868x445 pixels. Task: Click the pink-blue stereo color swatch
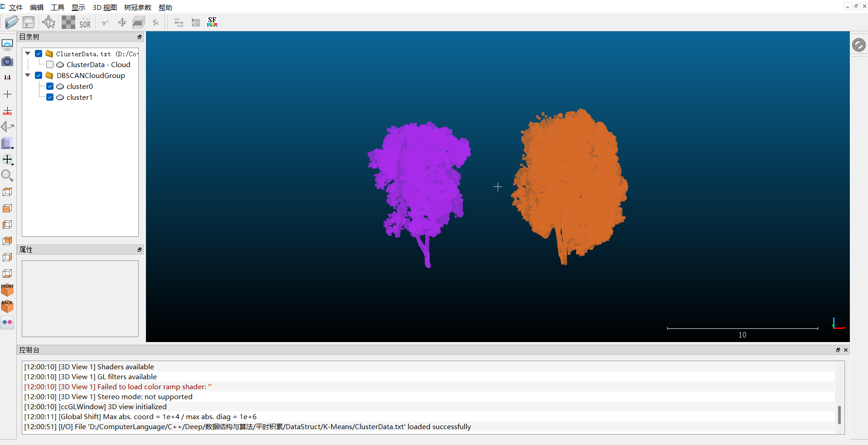(7, 323)
